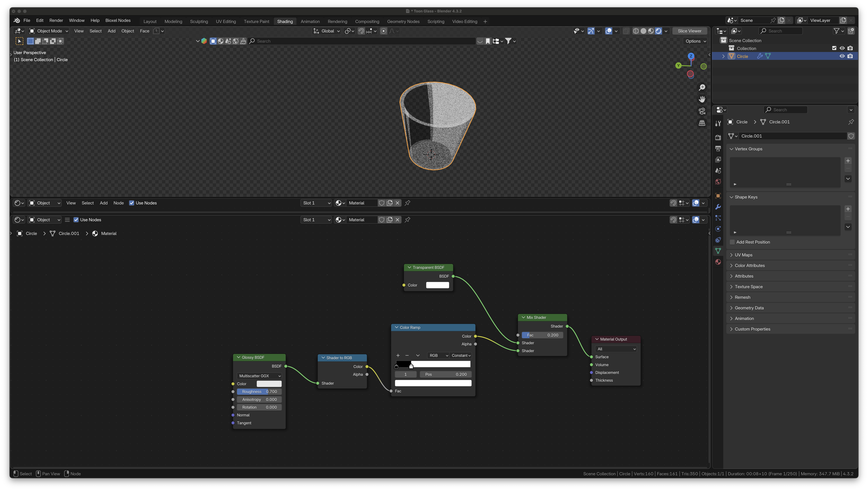
Task: Switch viewport shading to Solid
Action: [x=643, y=31]
